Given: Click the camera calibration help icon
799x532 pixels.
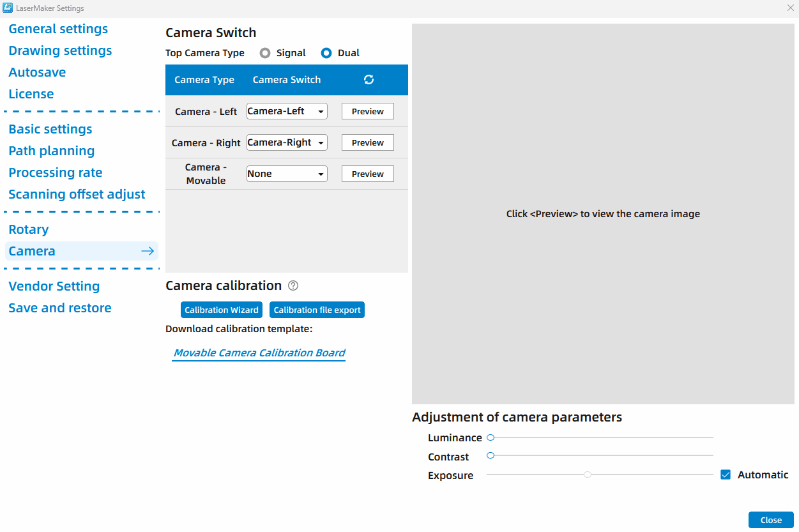Looking at the screenshot, I should pyautogui.click(x=293, y=285).
